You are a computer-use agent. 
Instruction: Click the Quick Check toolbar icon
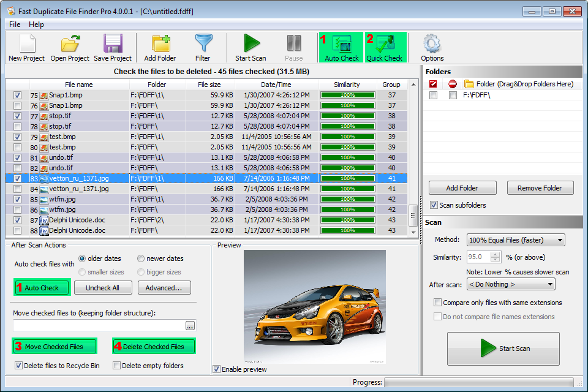[x=385, y=48]
